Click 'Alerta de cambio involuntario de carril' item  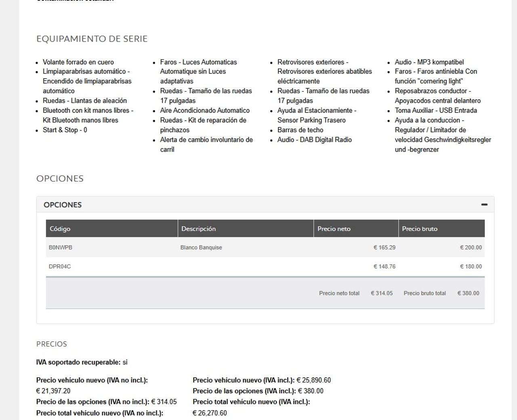coord(206,144)
